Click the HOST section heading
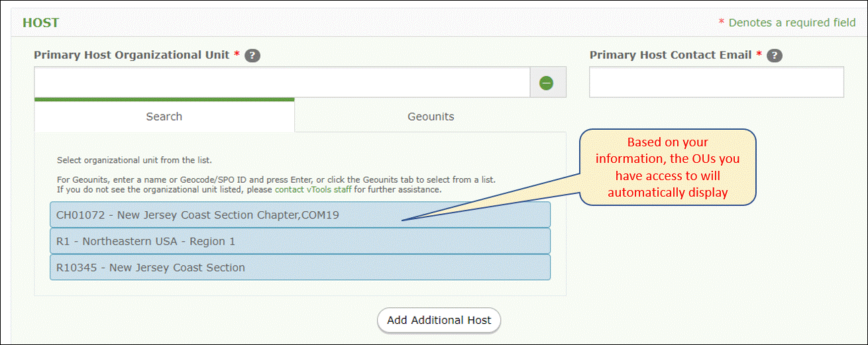This screenshot has height=345, width=868. tap(41, 23)
